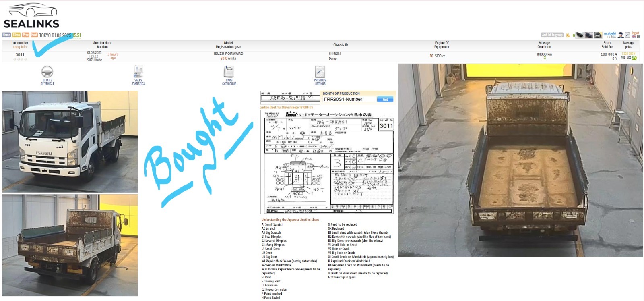Click the 2010 white registration year text
The width and height of the screenshot is (644, 301).
coord(228,58)
